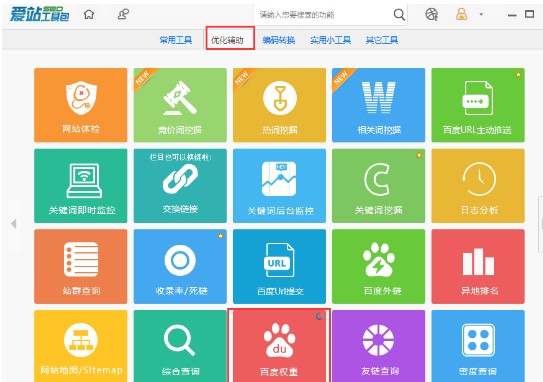Expand the account dropdown arrow
The height and width of the screenshot is (382, 543).
tap(481, 14)
